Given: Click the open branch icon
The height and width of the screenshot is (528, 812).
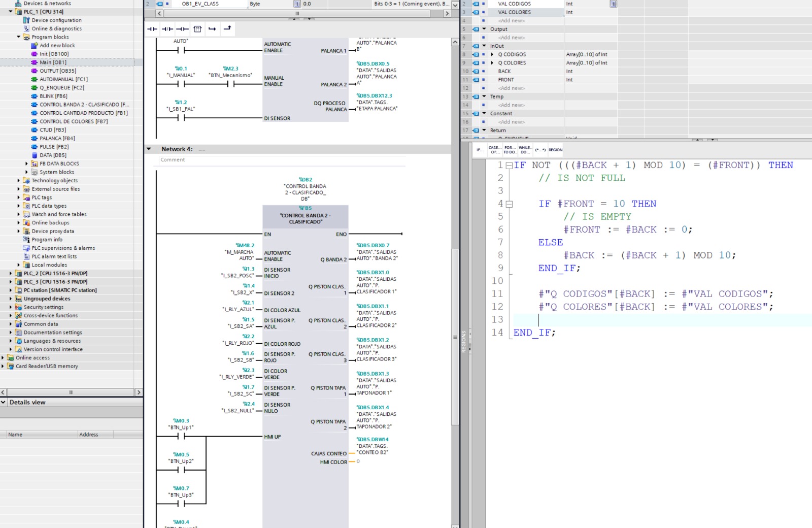Looking at the screenshot, I should (x=212, y=29).
